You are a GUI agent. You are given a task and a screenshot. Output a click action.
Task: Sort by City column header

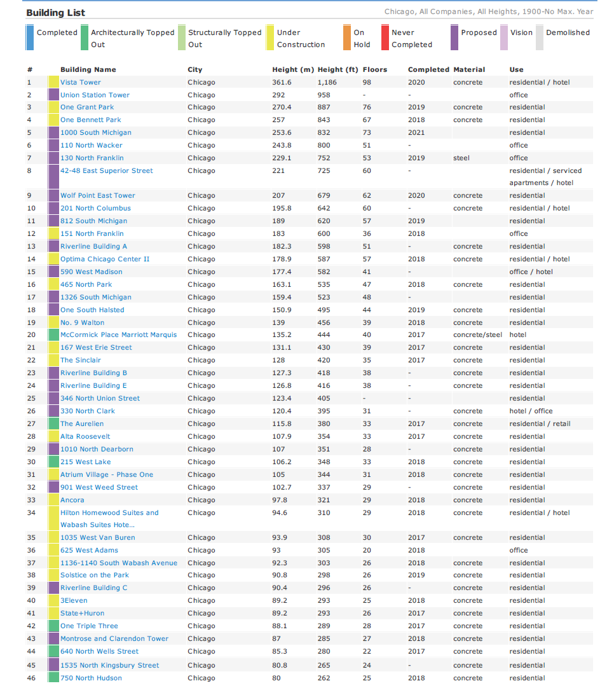[x=194, y=70]
